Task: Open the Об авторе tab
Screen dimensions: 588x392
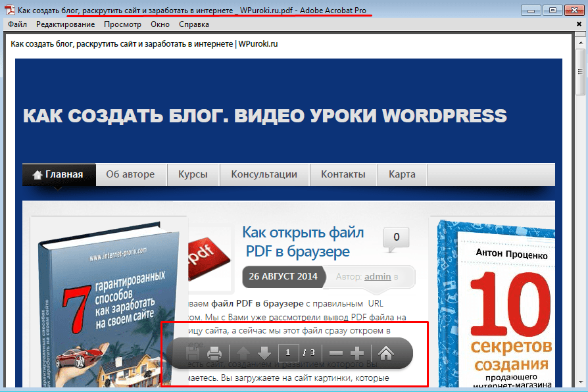Action: click(131, 174)
